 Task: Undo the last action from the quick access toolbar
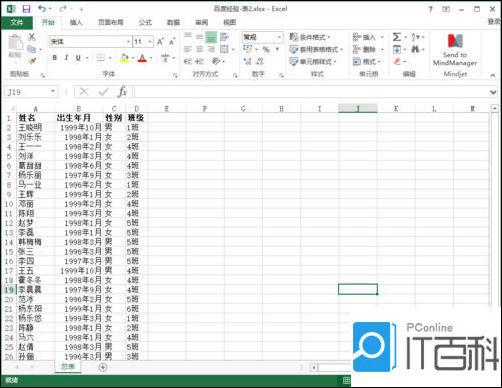coord(42,9)
